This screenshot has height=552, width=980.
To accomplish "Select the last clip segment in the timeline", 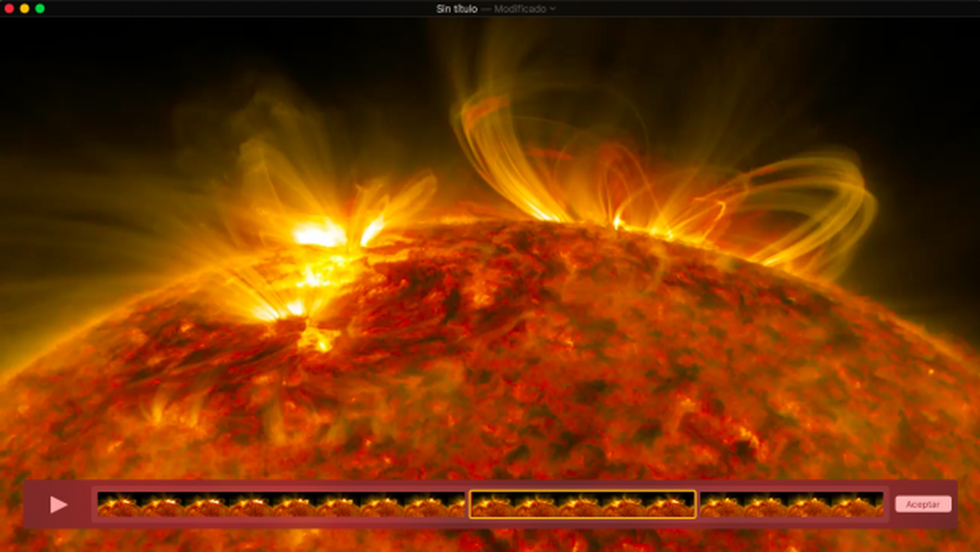I will [x=792, y=505].
